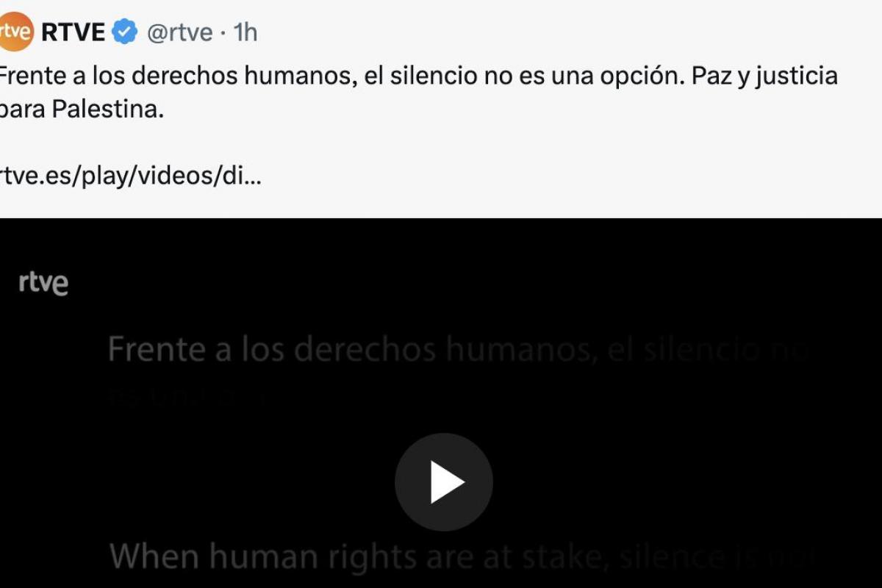Screen dimensions: 882x588
Task: Click the white triangle inside the play circle
Action: (x=446, y=482)
